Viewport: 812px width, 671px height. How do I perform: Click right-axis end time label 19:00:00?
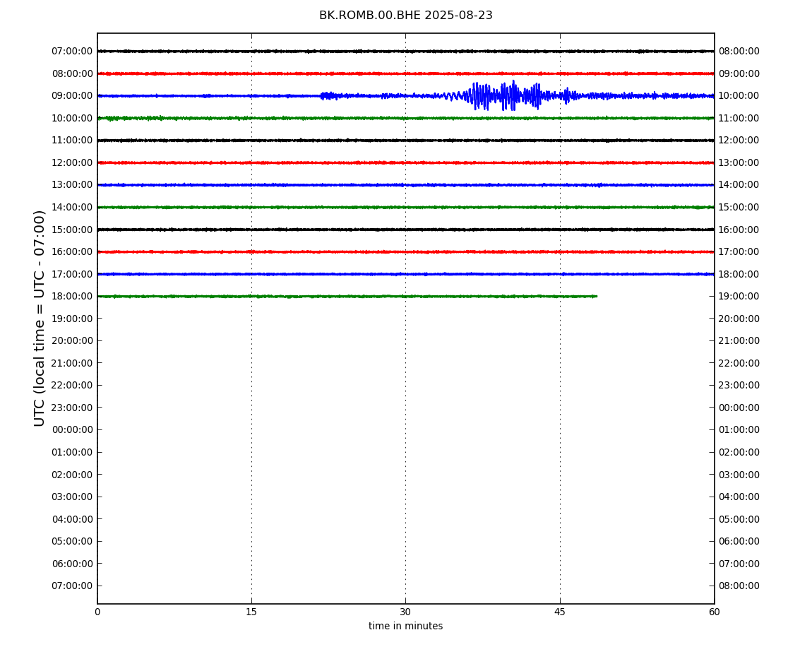[739, 297]
